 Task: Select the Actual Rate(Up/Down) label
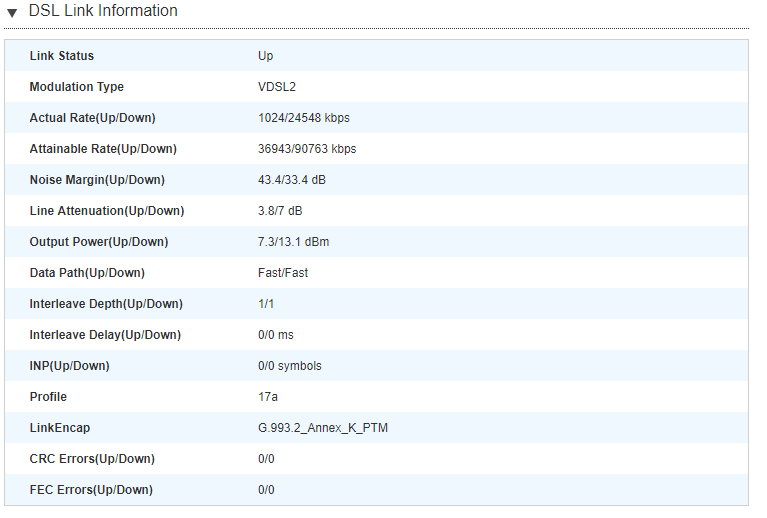coord(92,118)
